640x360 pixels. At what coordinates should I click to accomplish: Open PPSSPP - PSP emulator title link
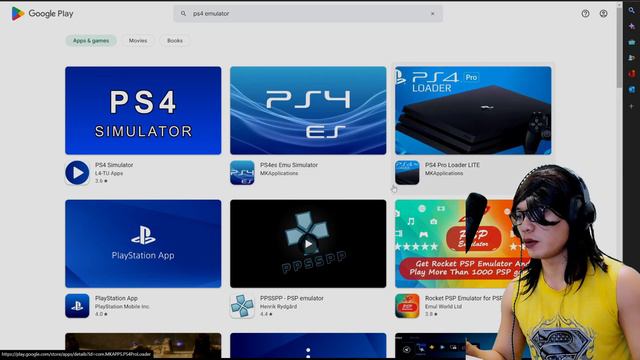[291, 298]
